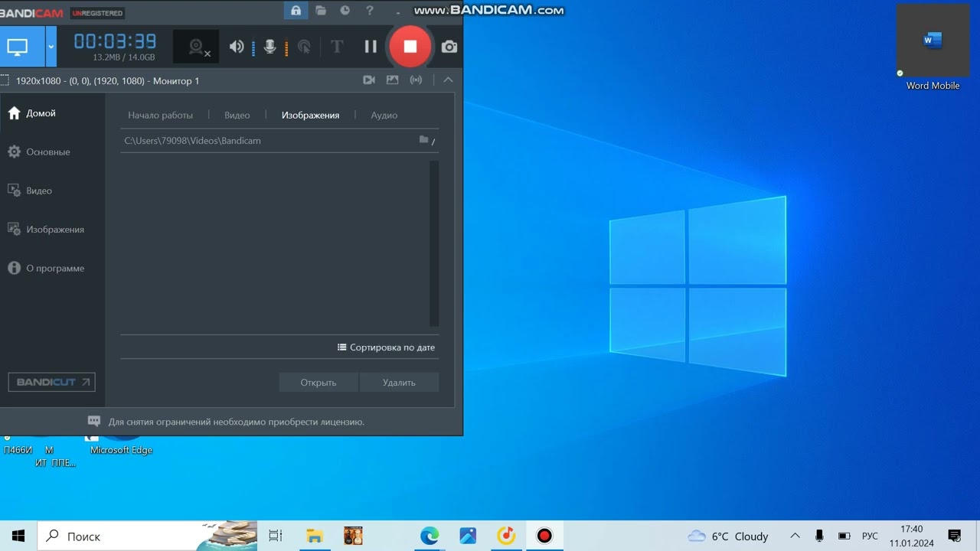Switch to the Начало работы tab
The width and height of the screenshot is (980, 551).
point(161,116)
